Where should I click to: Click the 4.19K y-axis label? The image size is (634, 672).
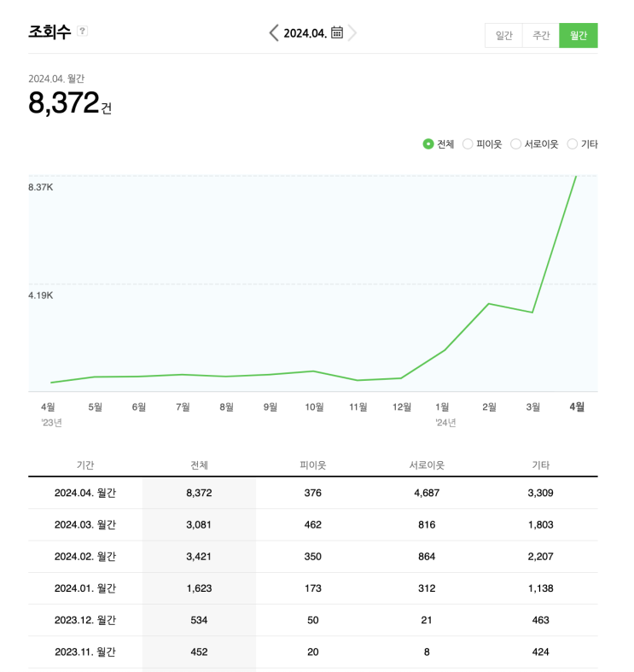tap(41, 295)
